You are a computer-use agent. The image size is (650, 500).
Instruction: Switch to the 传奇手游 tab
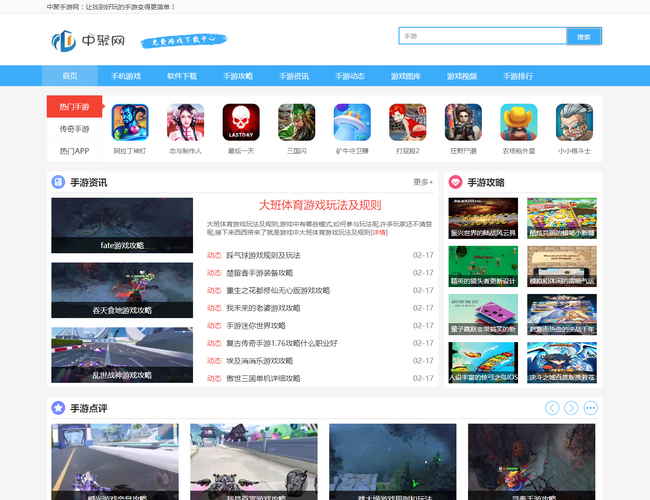pyautogui.click(x=74, y=129)
